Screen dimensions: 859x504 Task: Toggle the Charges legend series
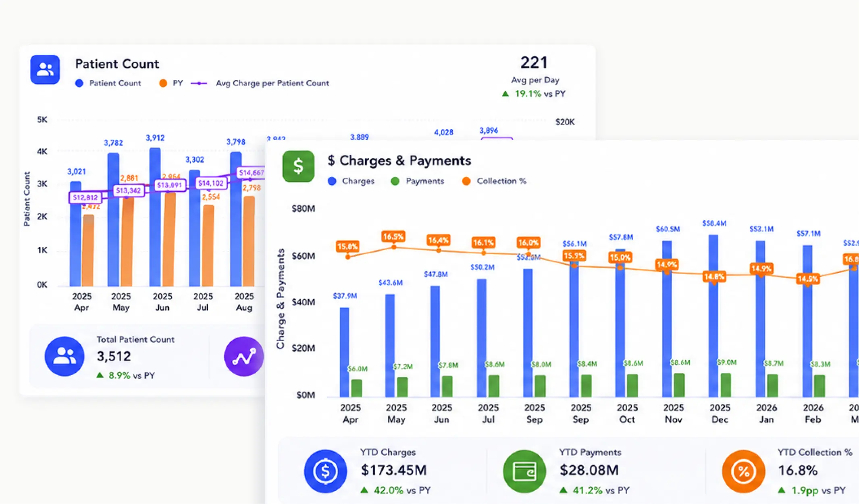pyautogui.click(x=351, y=181)
